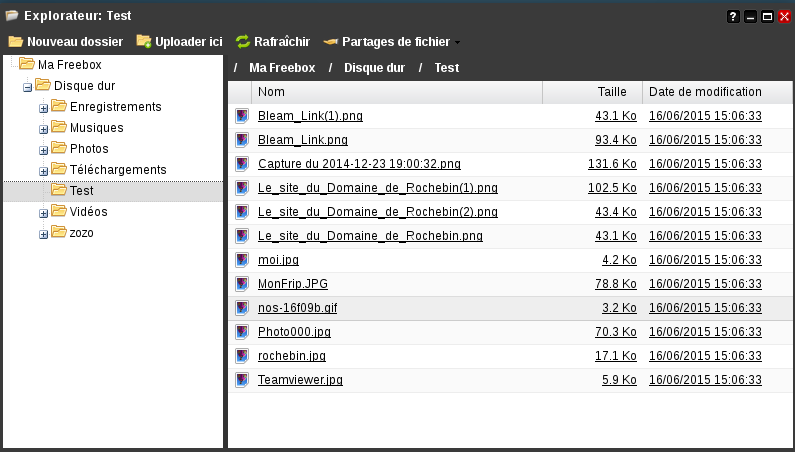Viewport: 795px width, 452px height.
Task: Go to Ma Freebox in breadcrumb
Action: click(282, 68)
